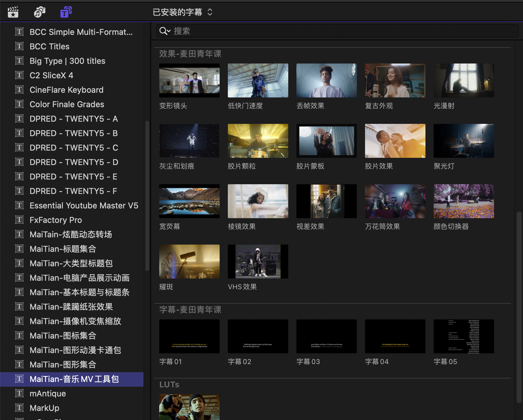523x420 pixels.
Task: Select the 字幕 04 title thumbnail
Action: point(395,336)
